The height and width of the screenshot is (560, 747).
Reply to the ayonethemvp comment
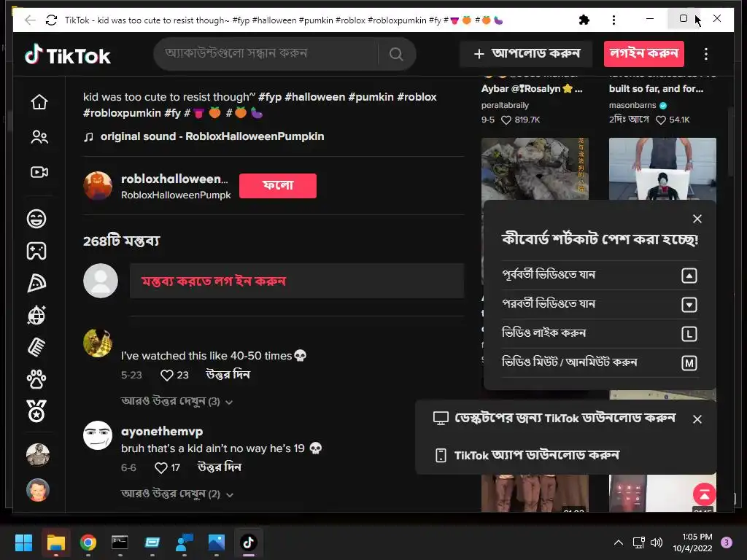(x=219, y=467)
